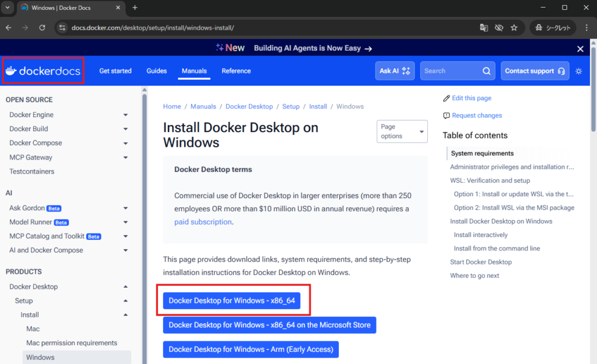Jump to System requirements in contents
The width and height of the screenshot is (597, 364).
[x=482, y=153]
